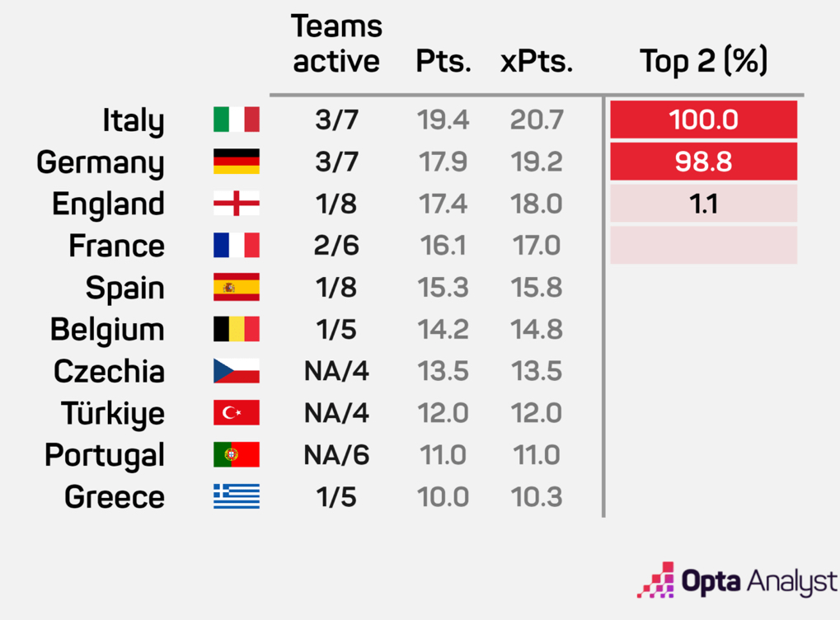The width and height of the screenshot is (840, 620).
Task: Click the Italy country name
Action: tap(133, 121)
